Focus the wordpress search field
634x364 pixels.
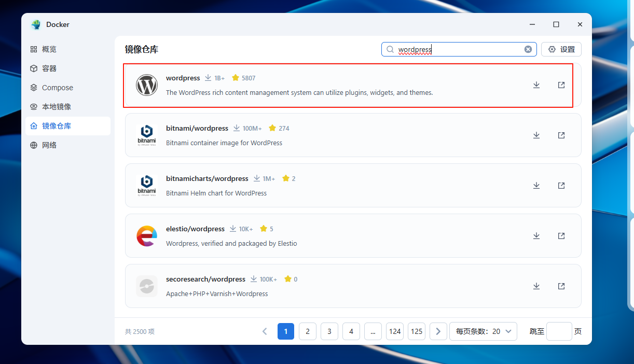pyautogui.click(x=459, y=49)
